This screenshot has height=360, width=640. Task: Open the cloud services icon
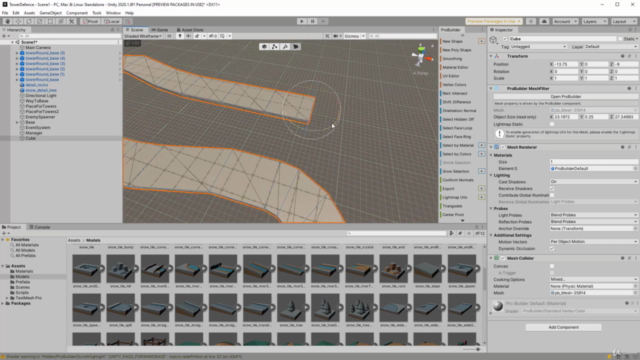544,21
